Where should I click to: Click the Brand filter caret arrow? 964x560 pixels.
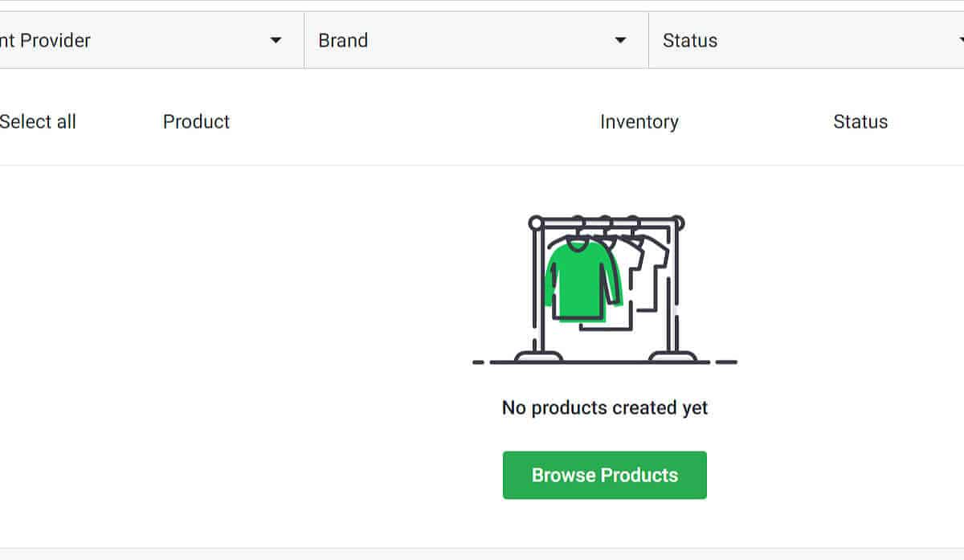[x=620, y=40]
